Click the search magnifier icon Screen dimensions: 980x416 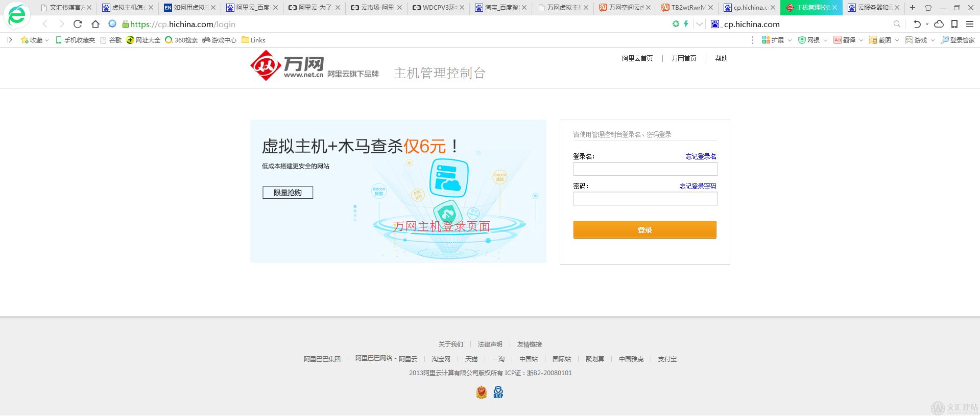click(x=897, y=24)
